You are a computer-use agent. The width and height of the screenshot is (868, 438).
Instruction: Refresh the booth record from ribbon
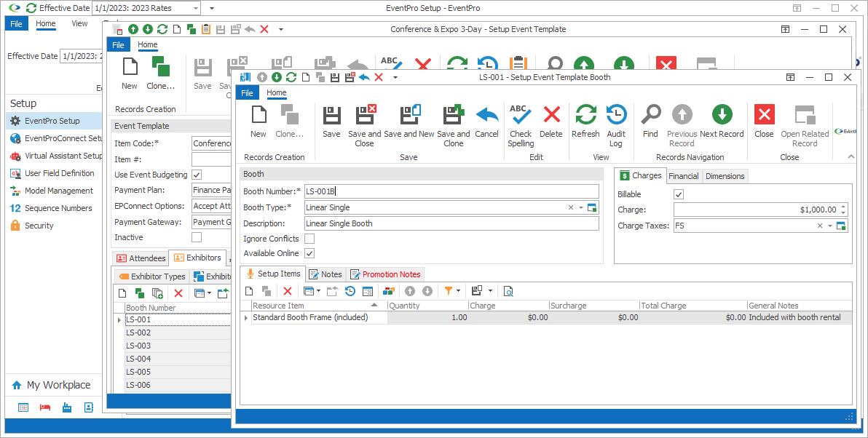coord(585,121)
